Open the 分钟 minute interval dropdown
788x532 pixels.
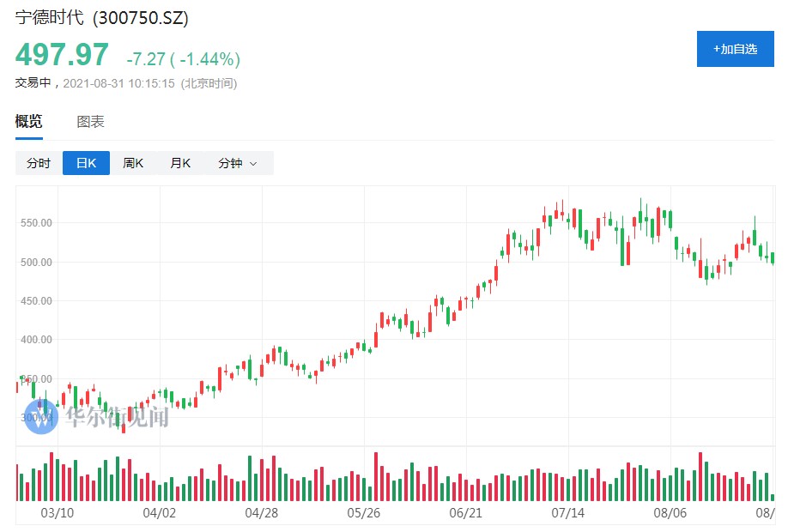pyautogui.click(x=230, y=163)
